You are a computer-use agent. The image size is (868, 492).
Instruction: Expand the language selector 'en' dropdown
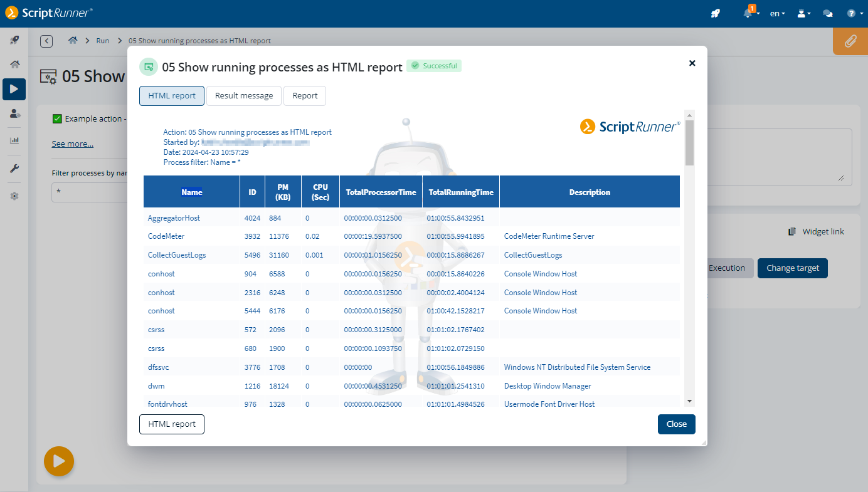tap(777, 13)
